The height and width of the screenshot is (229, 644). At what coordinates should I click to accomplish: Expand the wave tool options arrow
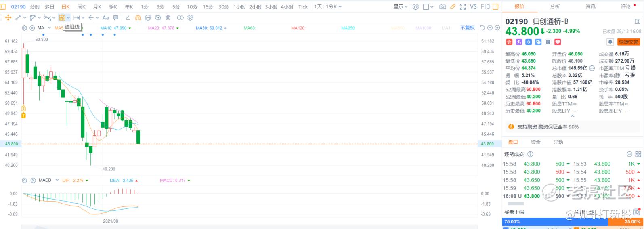click(54, 18)
